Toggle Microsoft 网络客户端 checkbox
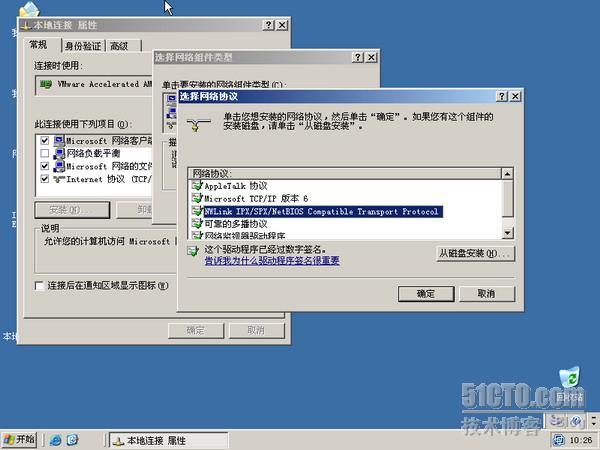The height and width of the screenshot is (450, 600). (45, 141)
